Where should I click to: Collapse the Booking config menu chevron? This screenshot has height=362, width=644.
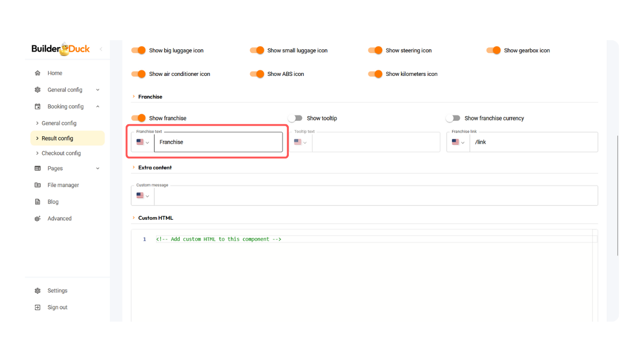click(x=98, y=107)
